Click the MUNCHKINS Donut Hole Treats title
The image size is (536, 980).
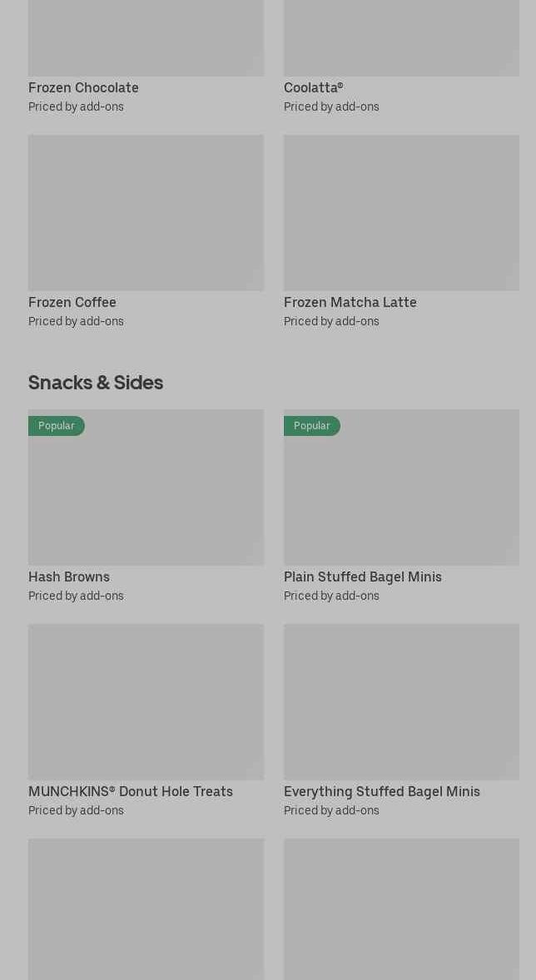click(x=131, y=792)
